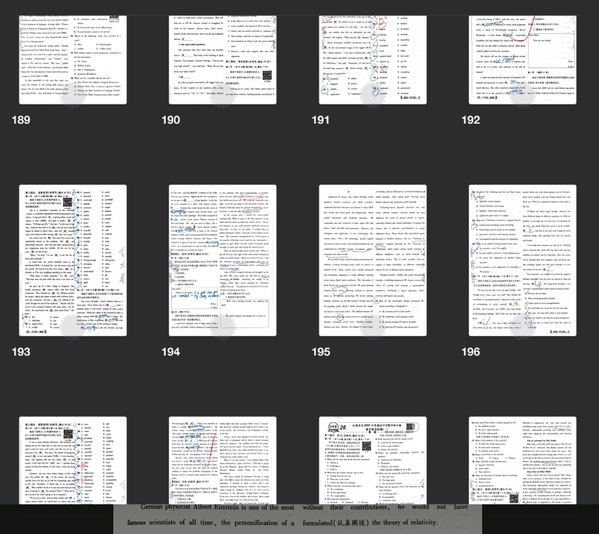This screenshot has height=534, width=599.
Task: Open the thumbnail directly below page 193
Action: pyautogui.click(x=73, y=460)
